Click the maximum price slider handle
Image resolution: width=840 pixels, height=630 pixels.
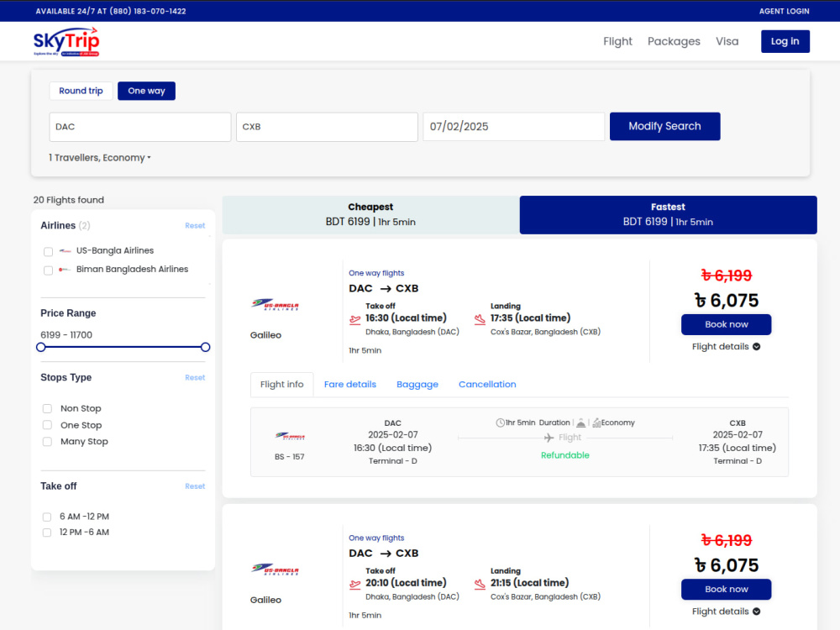[205, 347]
